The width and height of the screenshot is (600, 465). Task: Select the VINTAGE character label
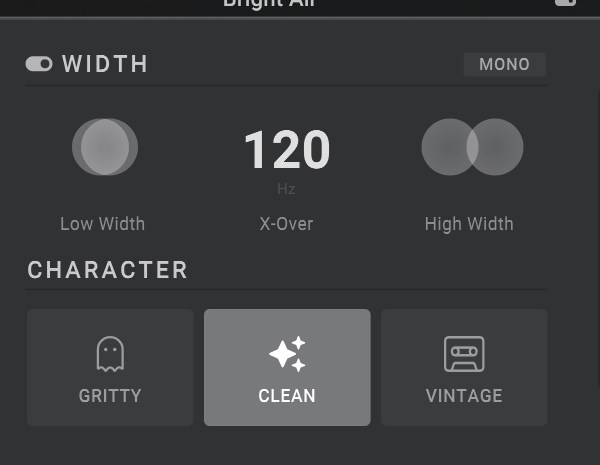[x=464, y=396]
